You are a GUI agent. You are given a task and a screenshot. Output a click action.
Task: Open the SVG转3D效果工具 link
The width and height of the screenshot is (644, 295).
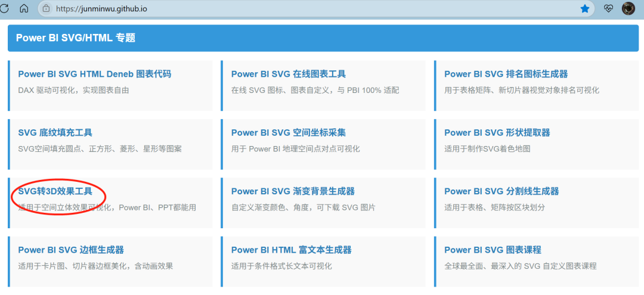coord(55,192)
